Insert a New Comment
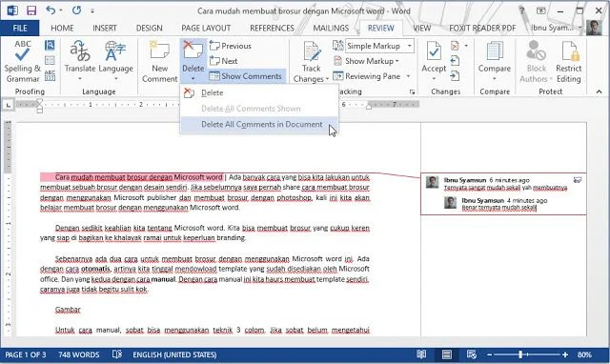 (159, 61)
